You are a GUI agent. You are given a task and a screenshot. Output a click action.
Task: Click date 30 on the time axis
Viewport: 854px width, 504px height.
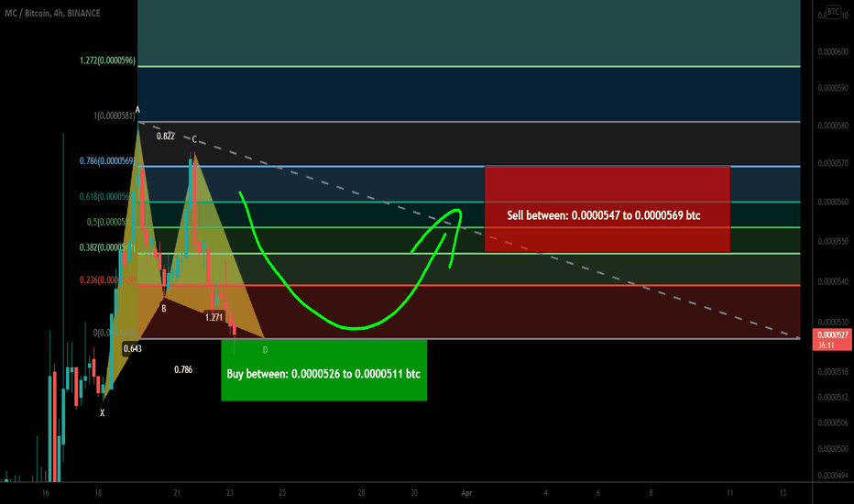414,493
